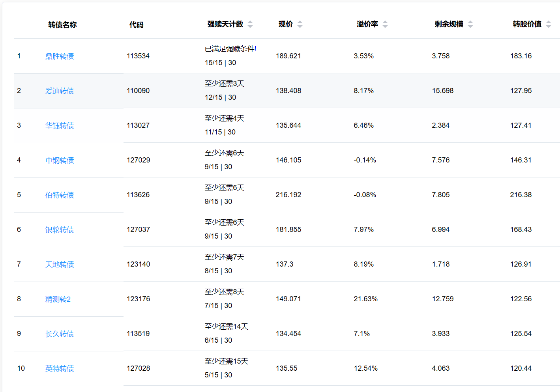Sort by 转股价值 using sort icon
The height and width of the screenshot is (392, 560).
[x=549, y=24]
